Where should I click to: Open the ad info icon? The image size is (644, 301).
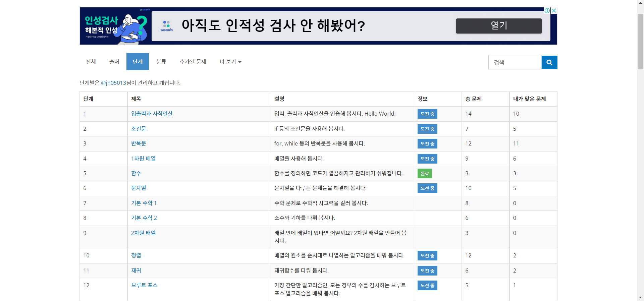[x=547, y=10]
